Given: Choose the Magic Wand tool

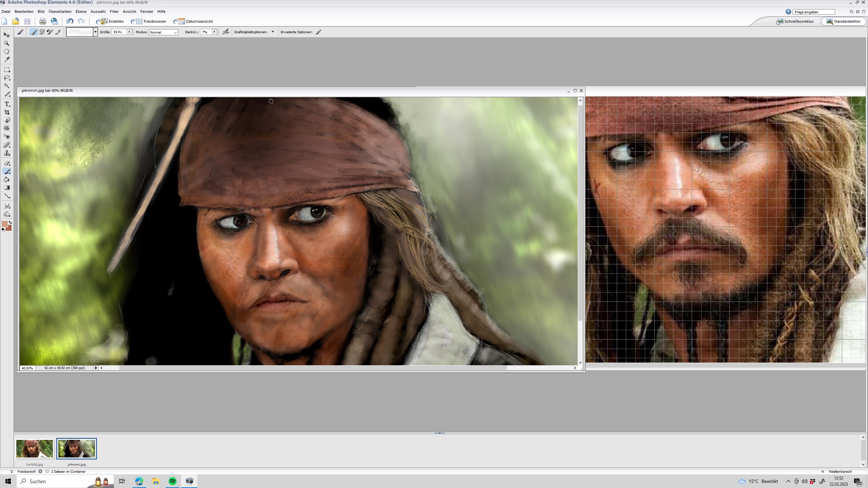Looking at the screenshot, I should pyautogui.click(x=6, y=86).
